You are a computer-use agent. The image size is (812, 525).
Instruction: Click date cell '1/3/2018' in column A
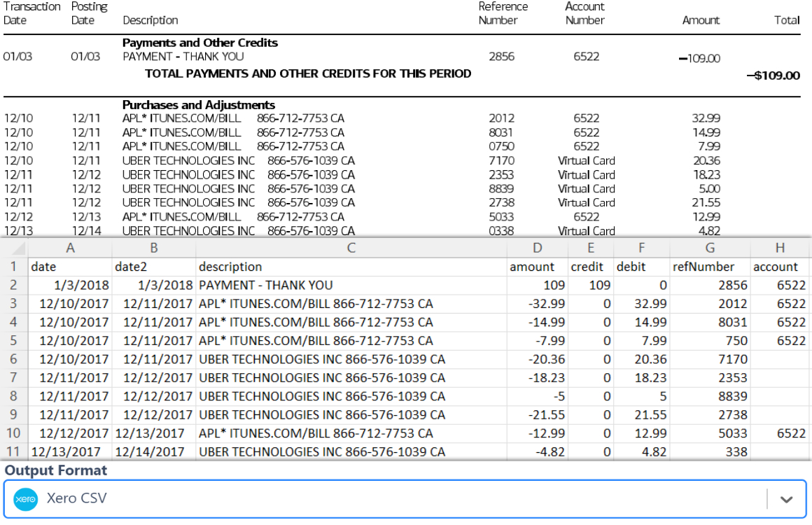coord(71,286)
